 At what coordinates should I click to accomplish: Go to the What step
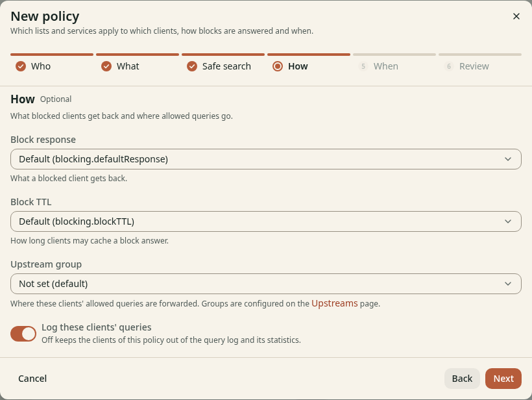click(138, 63)
